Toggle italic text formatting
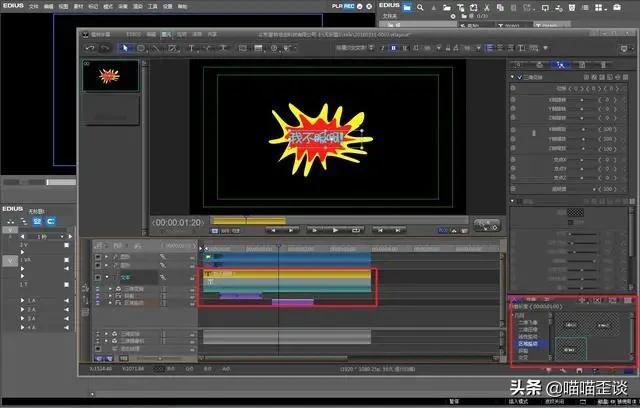 tap(382, 48)
